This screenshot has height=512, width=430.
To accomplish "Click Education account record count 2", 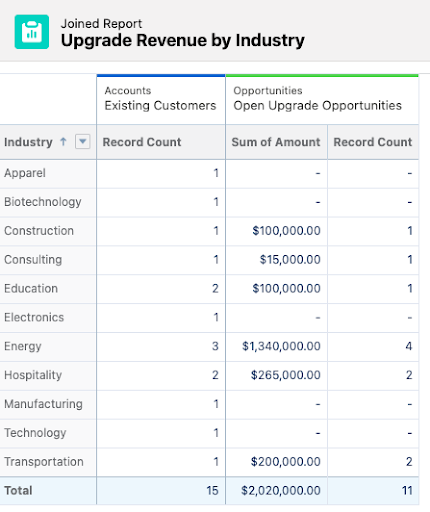I will point(215,289).
